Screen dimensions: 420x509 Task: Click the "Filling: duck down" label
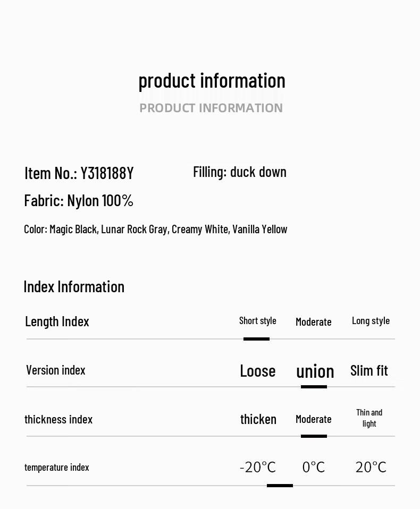pyautogui.click(x=240, y=172)
